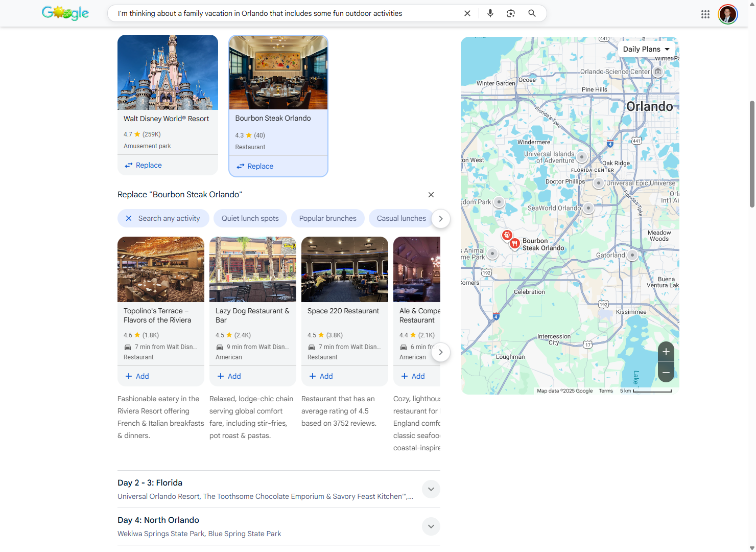Viewport: 756px width, 552px height.
Task: Open the Google apps grid
Action: click(705, 14)
